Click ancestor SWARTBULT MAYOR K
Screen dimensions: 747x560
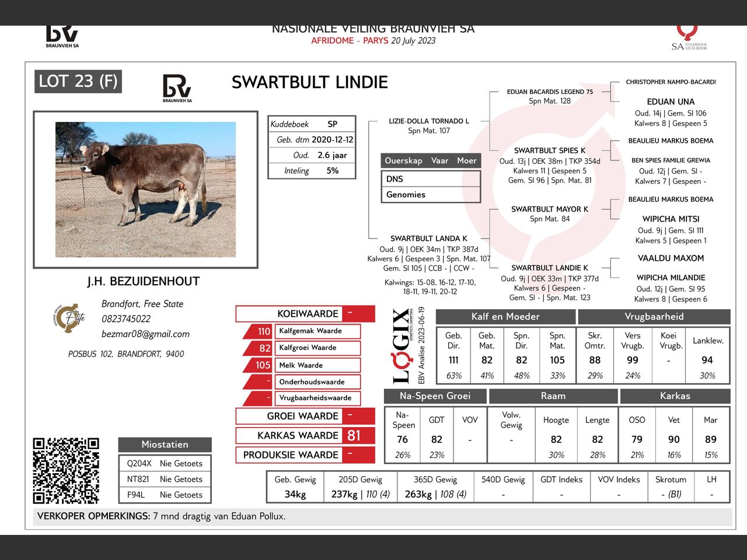click(x=550, y=209)
